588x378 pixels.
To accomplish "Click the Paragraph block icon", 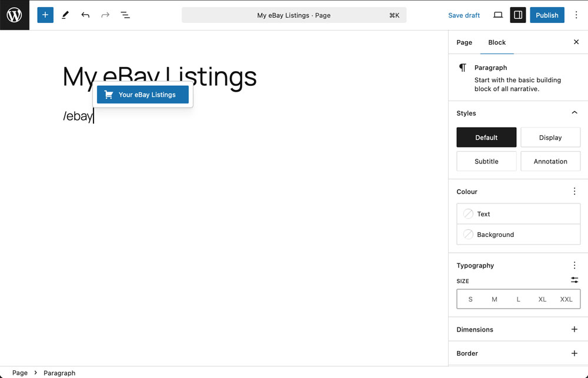I will (x=463, y=68).
